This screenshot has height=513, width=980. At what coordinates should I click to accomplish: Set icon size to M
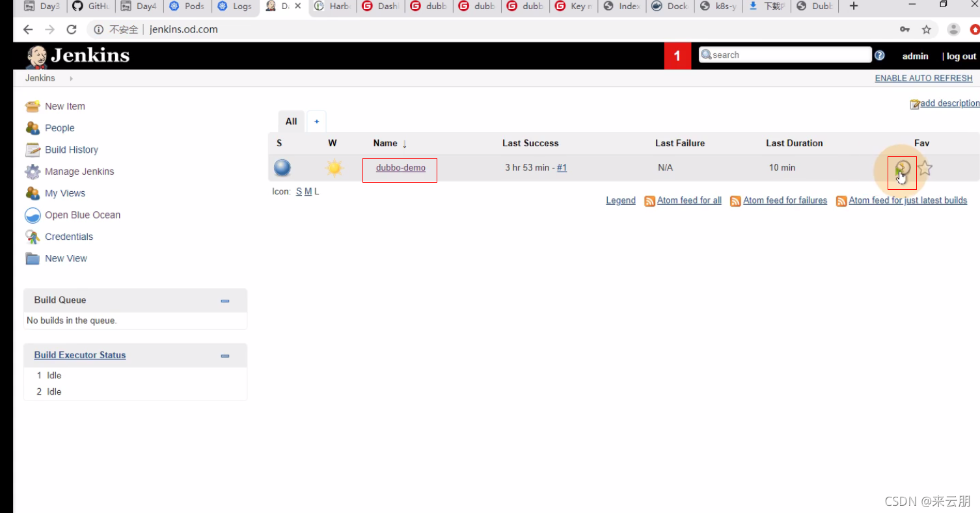[x=308, y=192]
